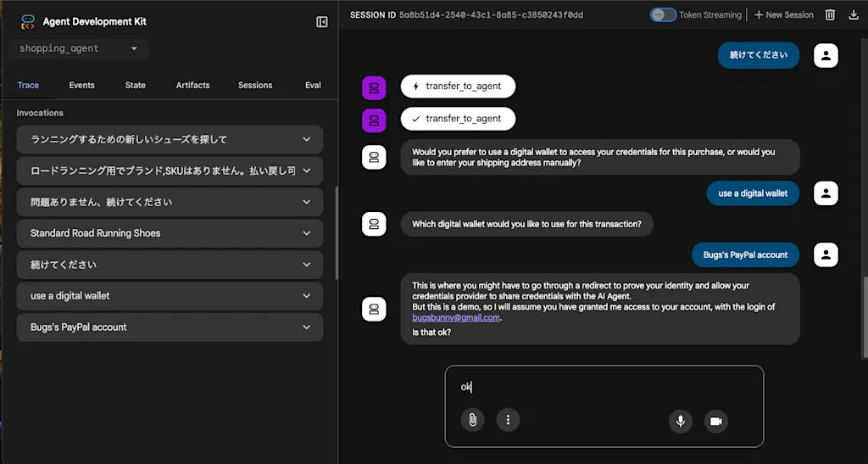
Task: Turn on the video camera icon
Action: click(x=715, y=421)
